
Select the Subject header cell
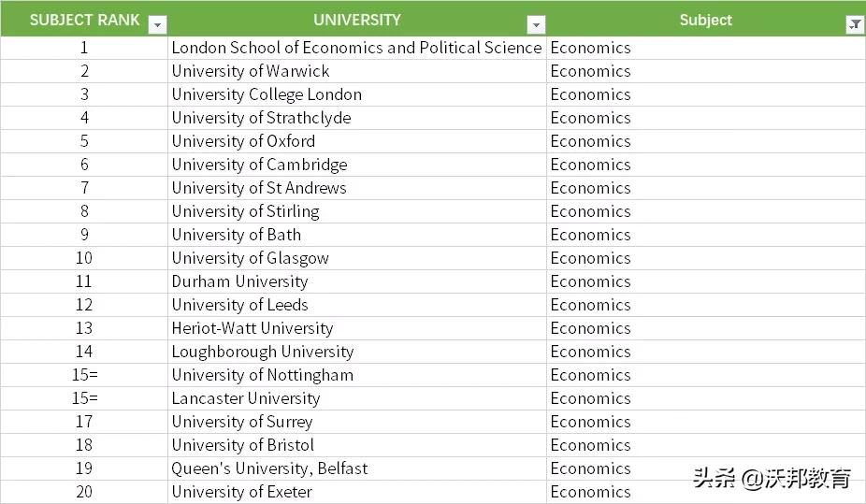coord(705,20)
